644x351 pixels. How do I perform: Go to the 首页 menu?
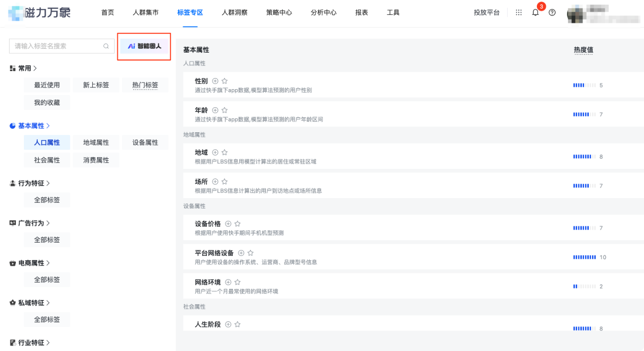pos(108,12)
